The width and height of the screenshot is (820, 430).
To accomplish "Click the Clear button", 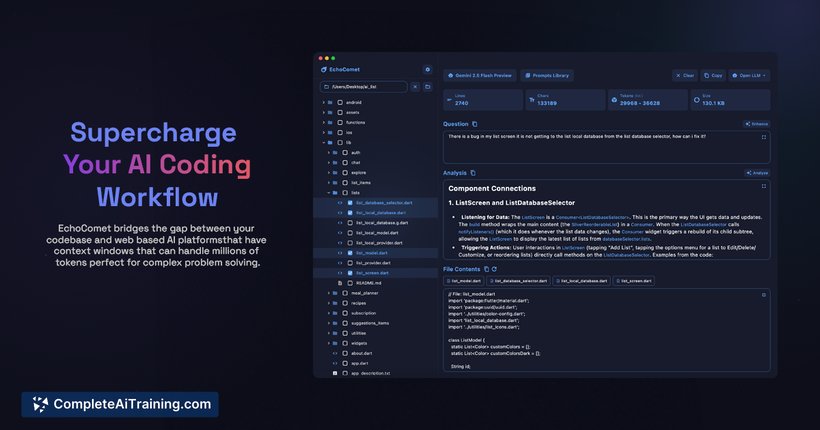I will pyautogui.click(x=685, y=76).
